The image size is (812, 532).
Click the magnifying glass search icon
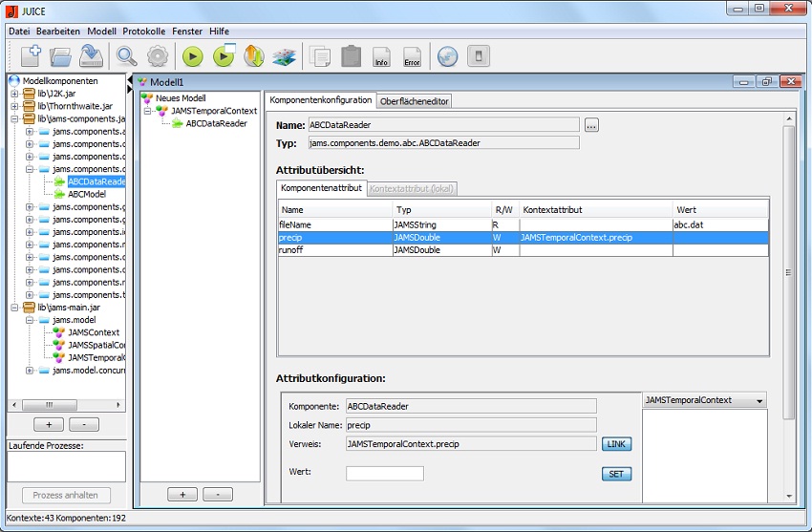pyautogui.click(x=126, y=56)
